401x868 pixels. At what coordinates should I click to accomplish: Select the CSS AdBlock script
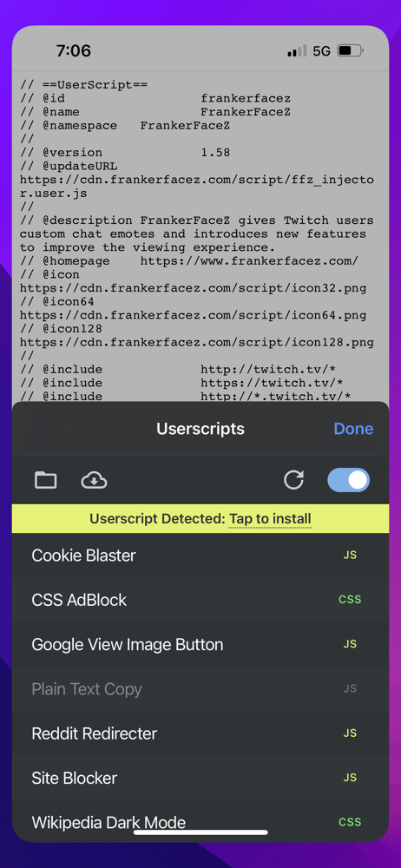(200, 600)
